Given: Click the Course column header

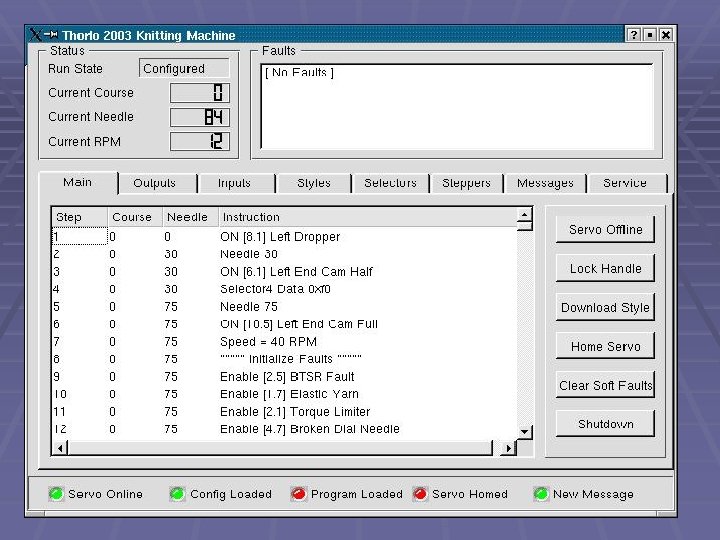Looking at the screenshot, I should click(135, 217).
